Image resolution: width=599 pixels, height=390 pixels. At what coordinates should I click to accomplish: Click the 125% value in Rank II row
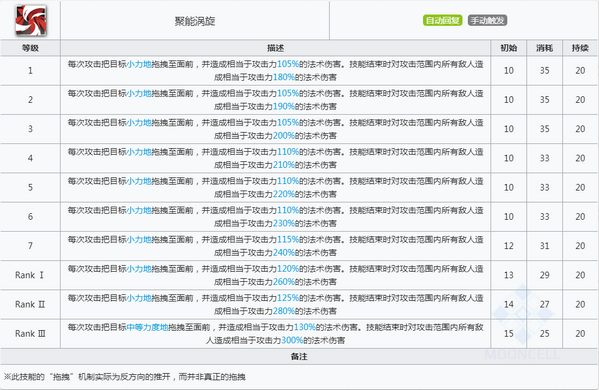pyautogui.click(x=288, y=298)
